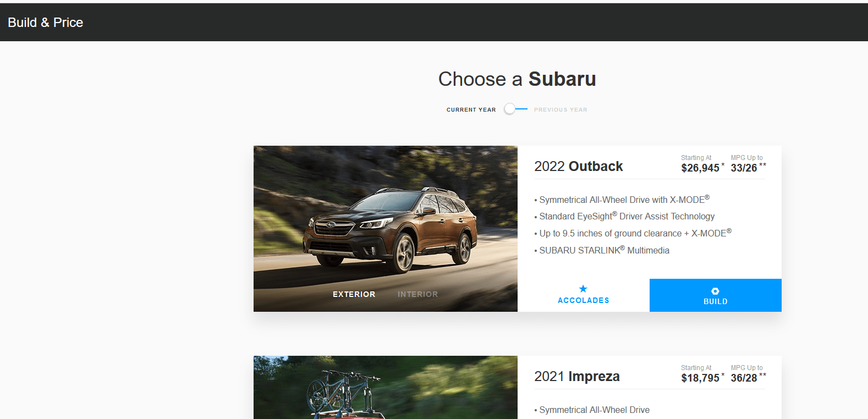This screenshot has width=868, height=419.
Task: Click the Build & Price header title
Action: pyautogui.click(x=46, y=23)
